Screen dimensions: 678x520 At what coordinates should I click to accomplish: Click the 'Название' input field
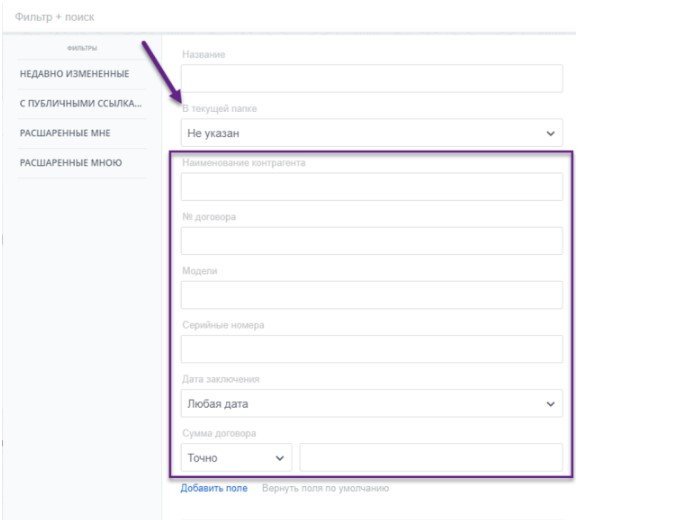click(371, 79)
